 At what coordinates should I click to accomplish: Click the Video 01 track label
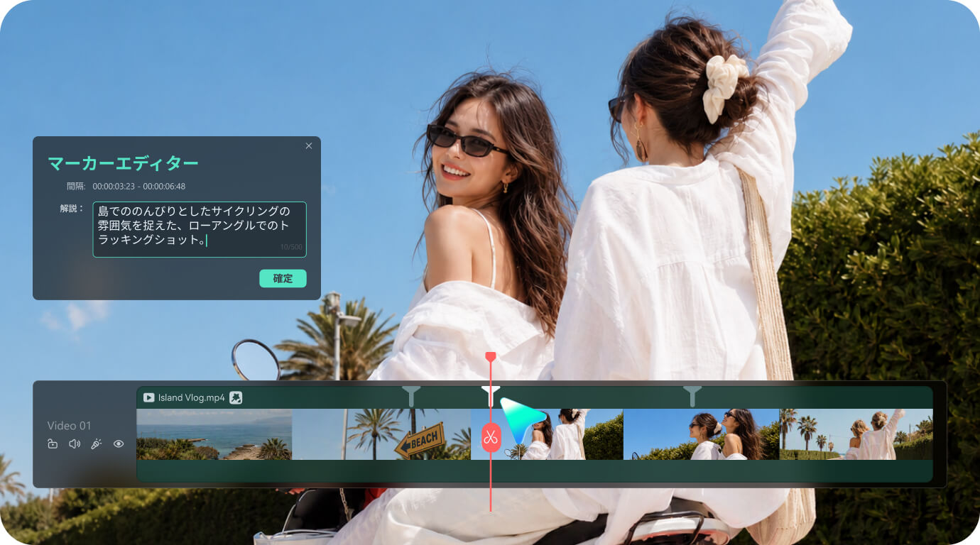coord(69,426)
